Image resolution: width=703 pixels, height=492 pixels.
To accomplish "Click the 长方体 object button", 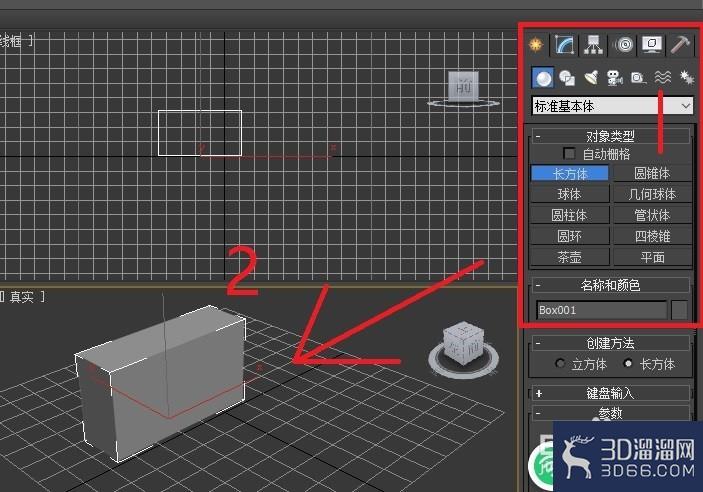I will pos(570,174).
